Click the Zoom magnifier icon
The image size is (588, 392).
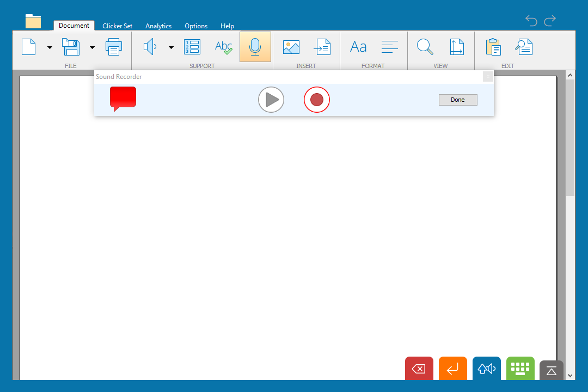click(425, 47)
